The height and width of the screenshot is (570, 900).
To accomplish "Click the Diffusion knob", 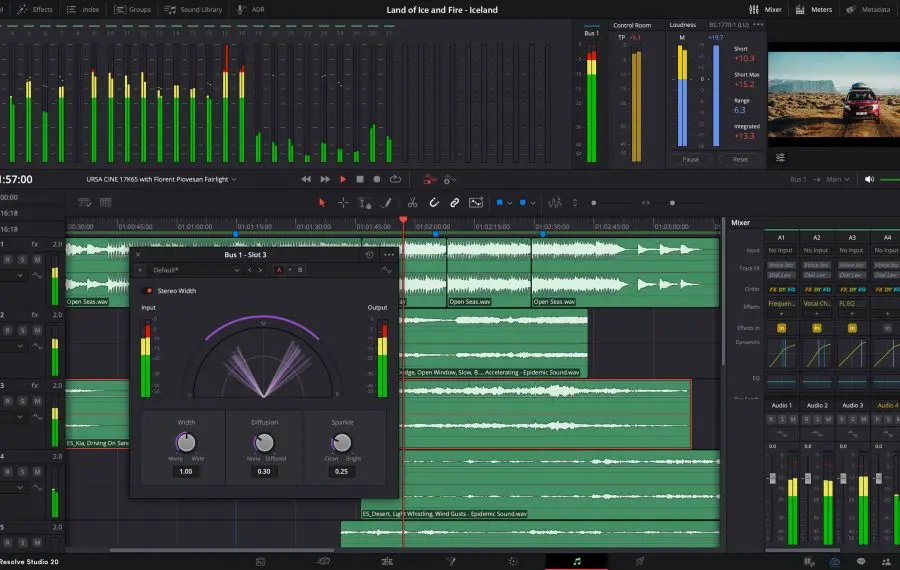I will 264,442.
